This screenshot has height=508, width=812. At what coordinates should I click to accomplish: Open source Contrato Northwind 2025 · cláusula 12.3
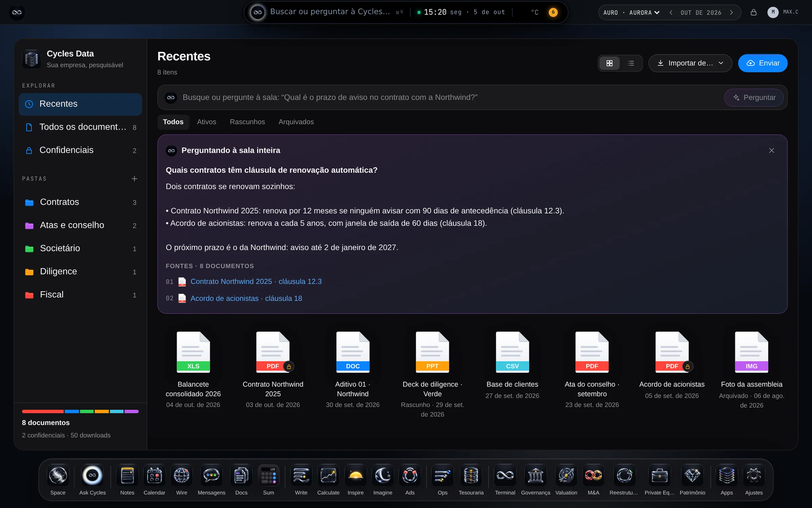(x=256, y=281)
